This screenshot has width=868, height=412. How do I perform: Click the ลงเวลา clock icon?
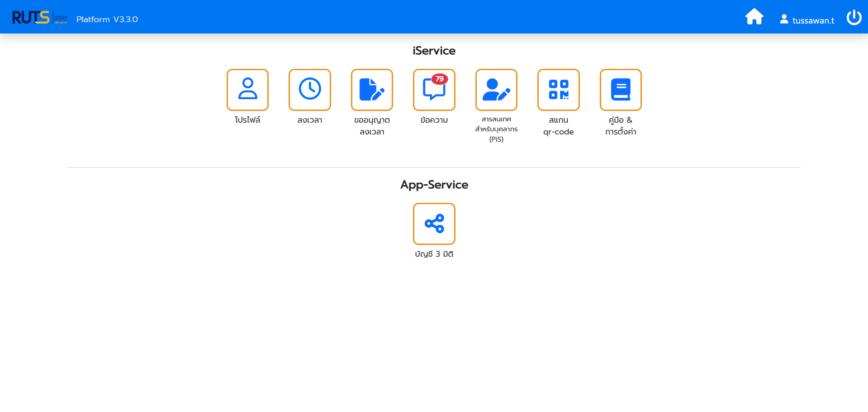click(310, 90)
